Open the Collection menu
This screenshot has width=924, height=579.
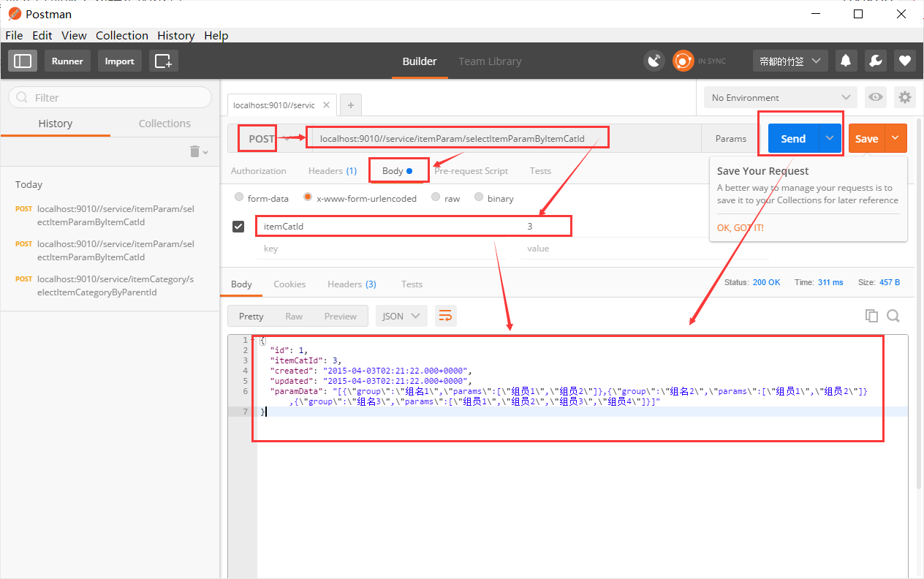click(x=122, y=35)
